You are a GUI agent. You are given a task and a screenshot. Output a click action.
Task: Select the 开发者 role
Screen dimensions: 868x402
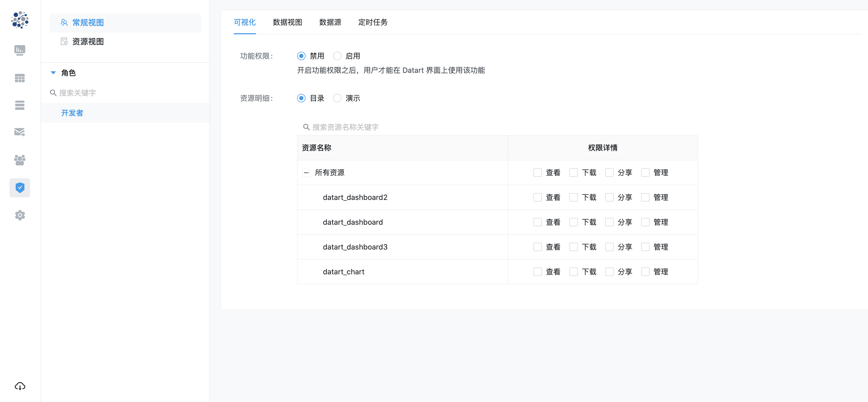coord(72,113)
